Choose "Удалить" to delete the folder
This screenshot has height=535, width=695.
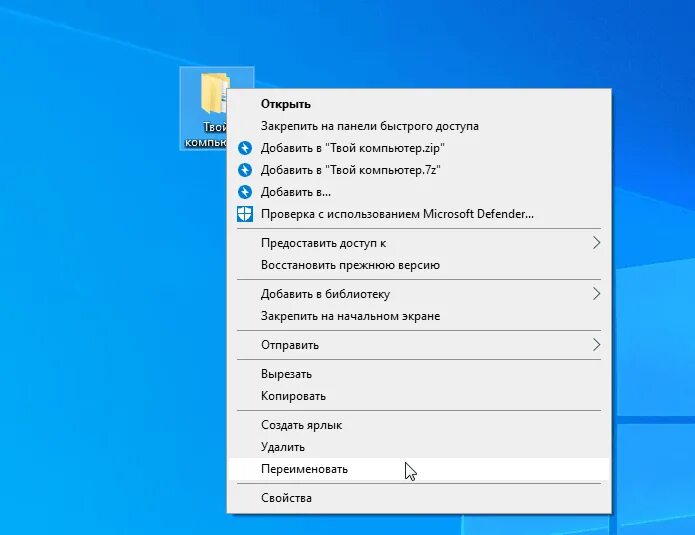pyautogui.click(x=419, y=447)
